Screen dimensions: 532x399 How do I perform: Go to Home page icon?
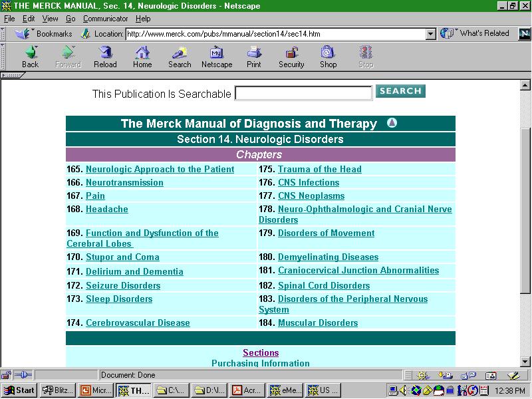tap(142, 53)
